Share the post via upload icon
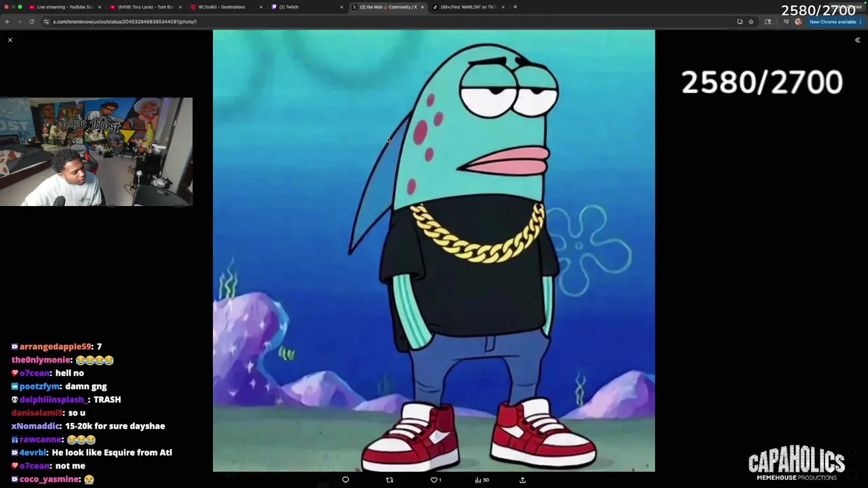The height and width of the screenshot is (488, 868). (522, 480)
